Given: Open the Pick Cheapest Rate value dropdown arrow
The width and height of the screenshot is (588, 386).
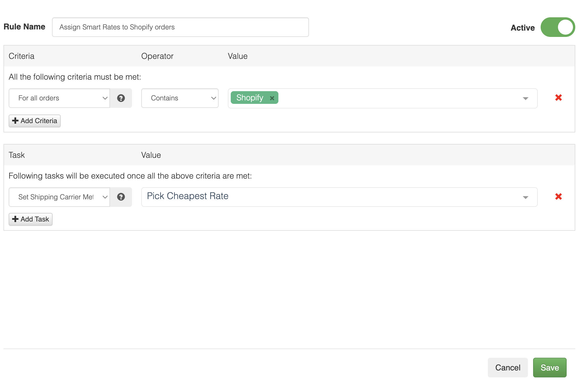Looking at the screenshot, I should [525, 197].
